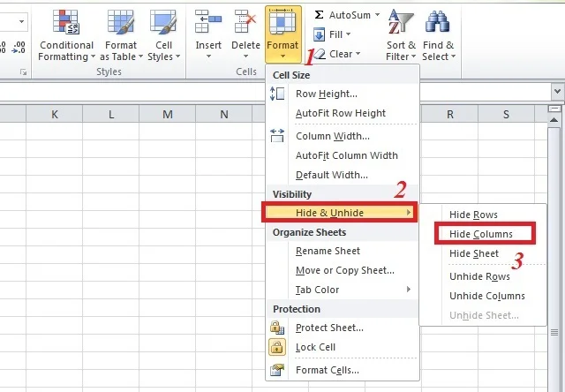Image resolution: width=565 pixels, height=392 pixels.
Task: Click the split box above scrollbar
Action: pos(554,109)
